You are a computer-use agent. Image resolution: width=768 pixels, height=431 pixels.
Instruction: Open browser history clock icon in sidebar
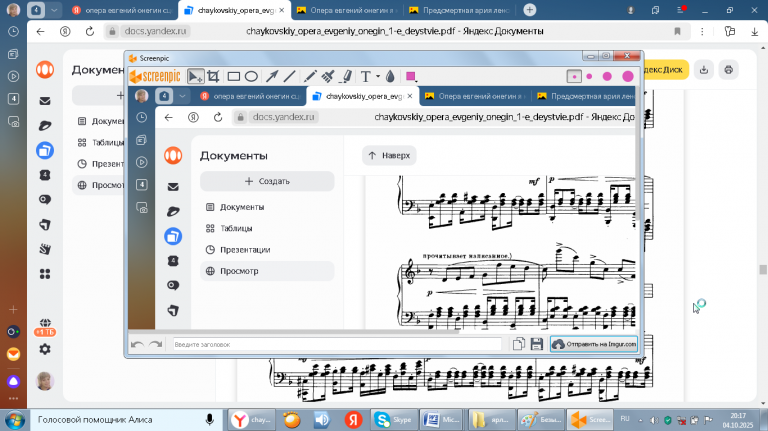pyautogui.click(x=13, y=31)
